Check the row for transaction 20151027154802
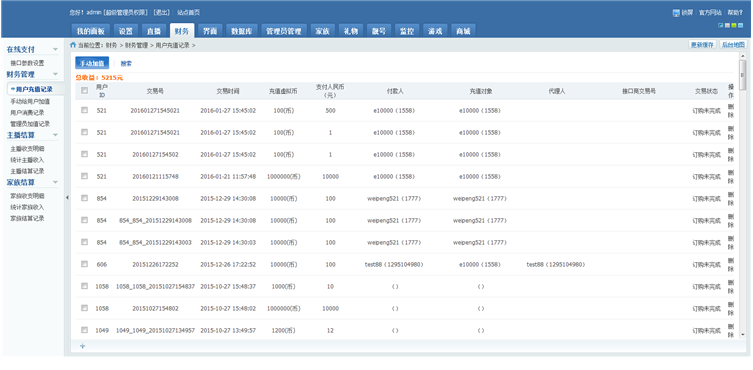Image resolution: width=753 pixels, height=370 pixels. [x=85, y=308]
